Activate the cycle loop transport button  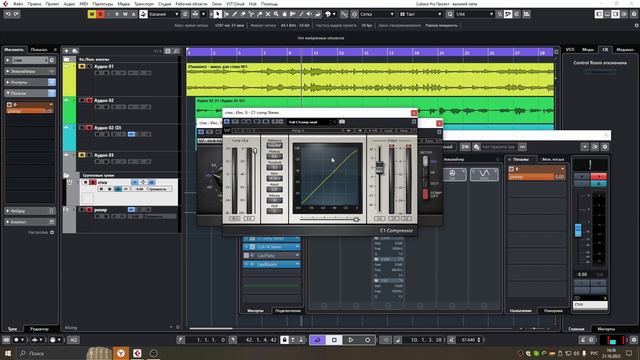pos(318,340)
